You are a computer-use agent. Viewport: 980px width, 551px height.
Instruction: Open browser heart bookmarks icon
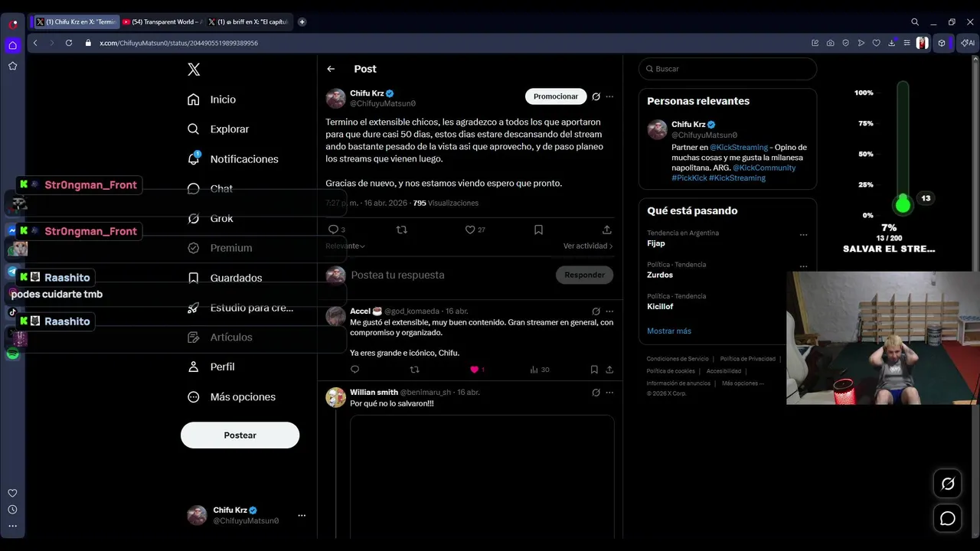pos(877,43)
